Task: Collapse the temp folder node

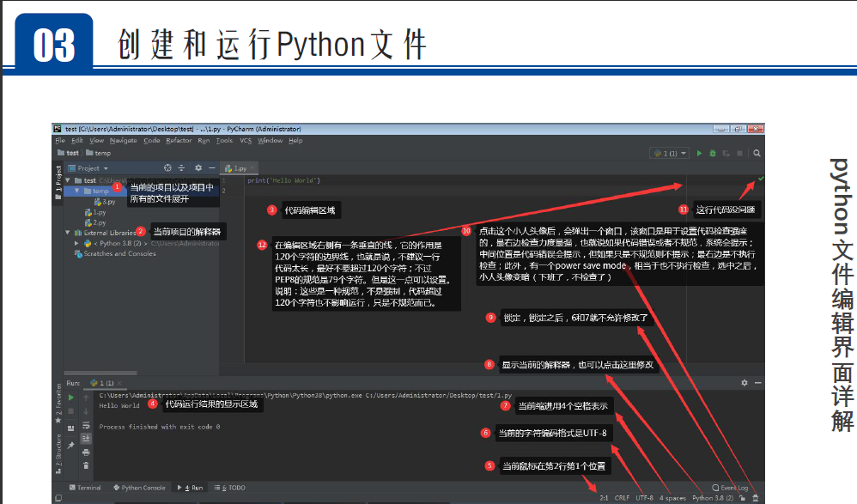Action: click(77, 191)
